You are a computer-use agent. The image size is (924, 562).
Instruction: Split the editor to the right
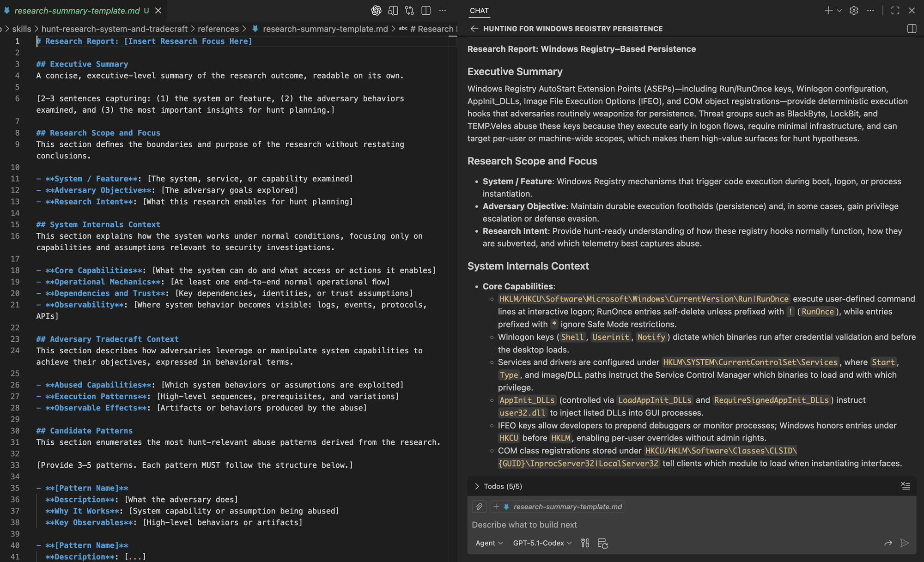pos(426,11)
